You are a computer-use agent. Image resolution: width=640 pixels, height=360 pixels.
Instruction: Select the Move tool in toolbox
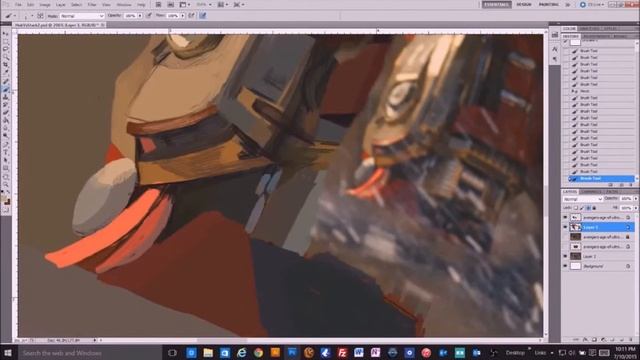click(x=6, y=33)
